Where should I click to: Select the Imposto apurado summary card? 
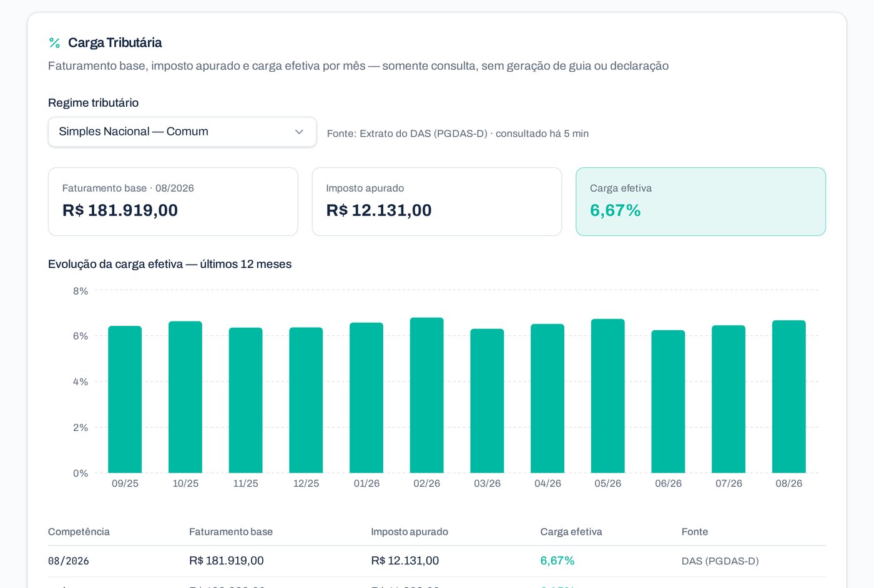[437, 202]
